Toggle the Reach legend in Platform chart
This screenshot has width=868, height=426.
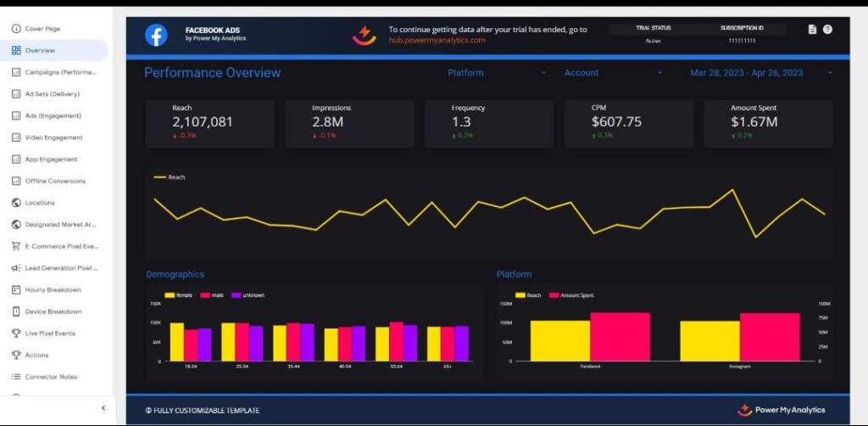tap(528, 295)
